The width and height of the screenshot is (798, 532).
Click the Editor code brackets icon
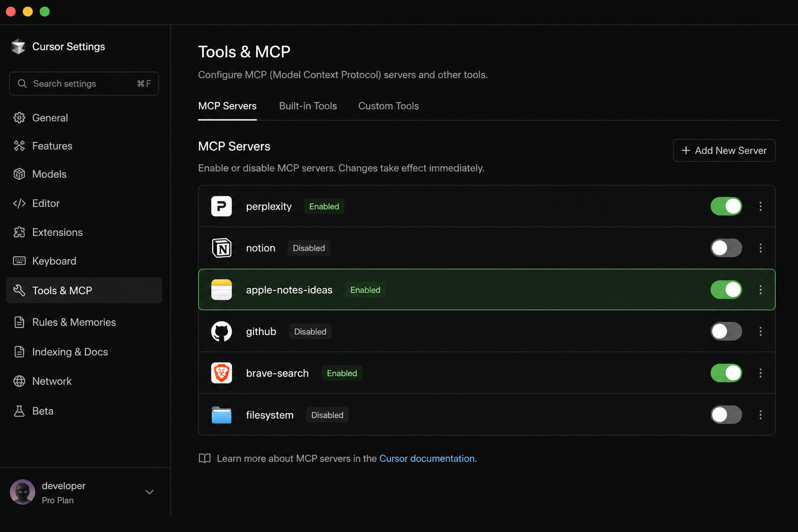point(19,203)
